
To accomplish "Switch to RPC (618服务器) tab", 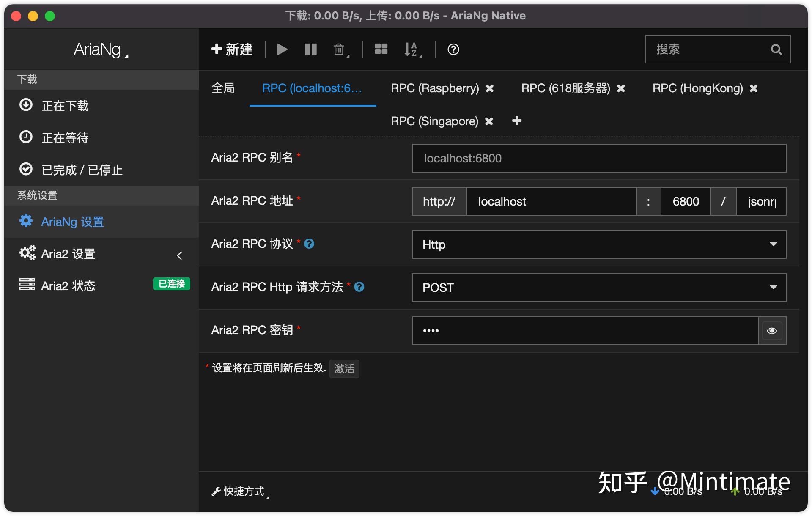I will tap(565, 88).
